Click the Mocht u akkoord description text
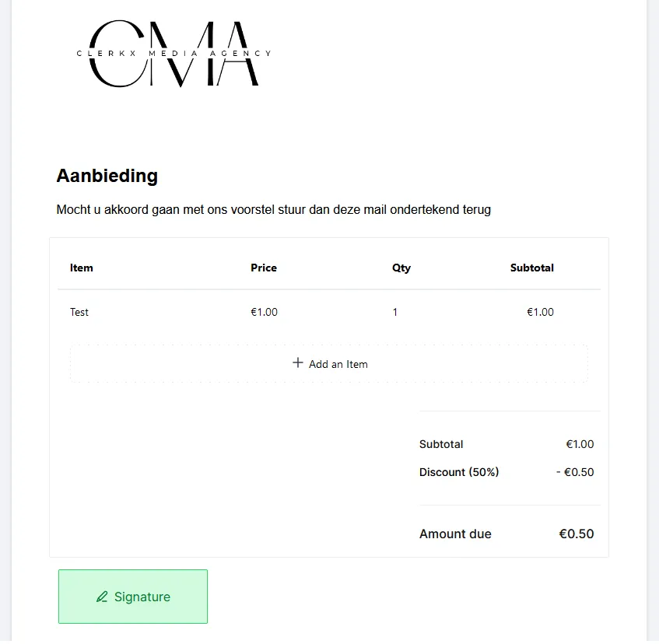The image size is (659, 644). 274,210
